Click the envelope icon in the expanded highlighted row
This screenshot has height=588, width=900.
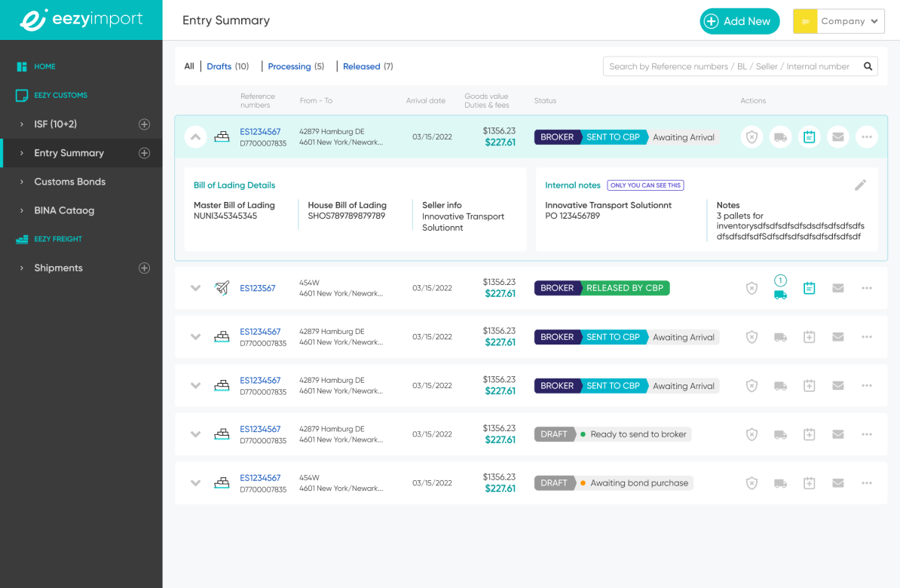pos(837,137)
